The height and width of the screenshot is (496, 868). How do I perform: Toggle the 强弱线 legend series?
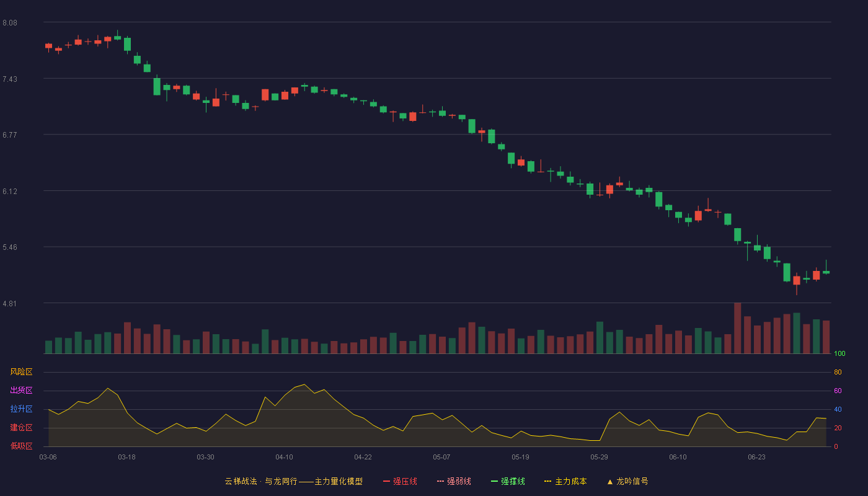pyautogui.click(x=454, y=481)
